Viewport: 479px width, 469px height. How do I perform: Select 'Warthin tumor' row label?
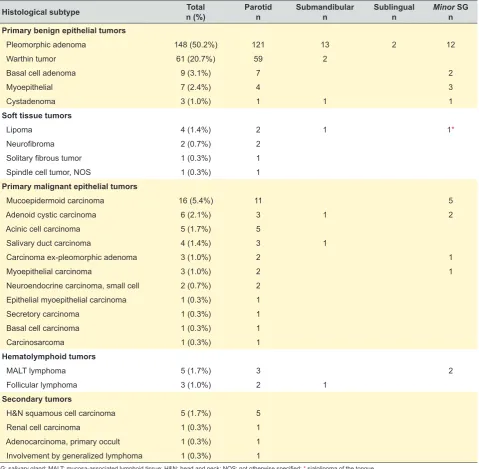(x=31, y=59)
